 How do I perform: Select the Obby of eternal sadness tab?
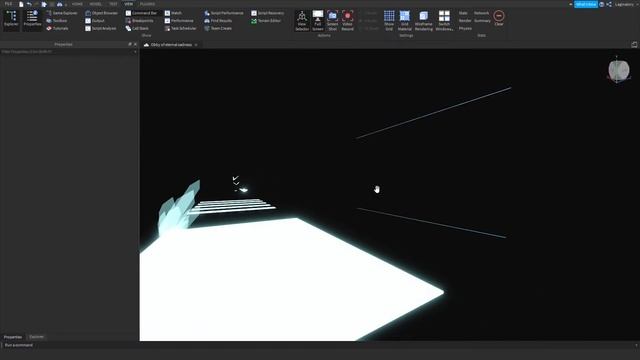171,44
